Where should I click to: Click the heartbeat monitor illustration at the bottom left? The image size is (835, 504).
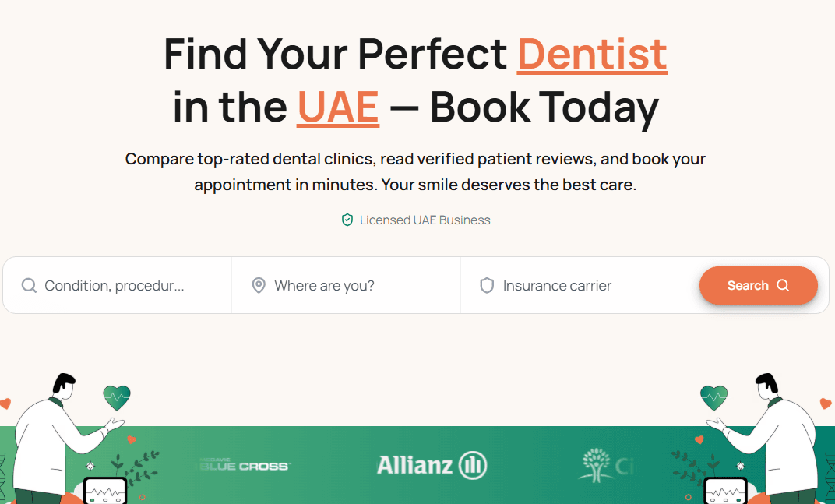pos(104,491)
